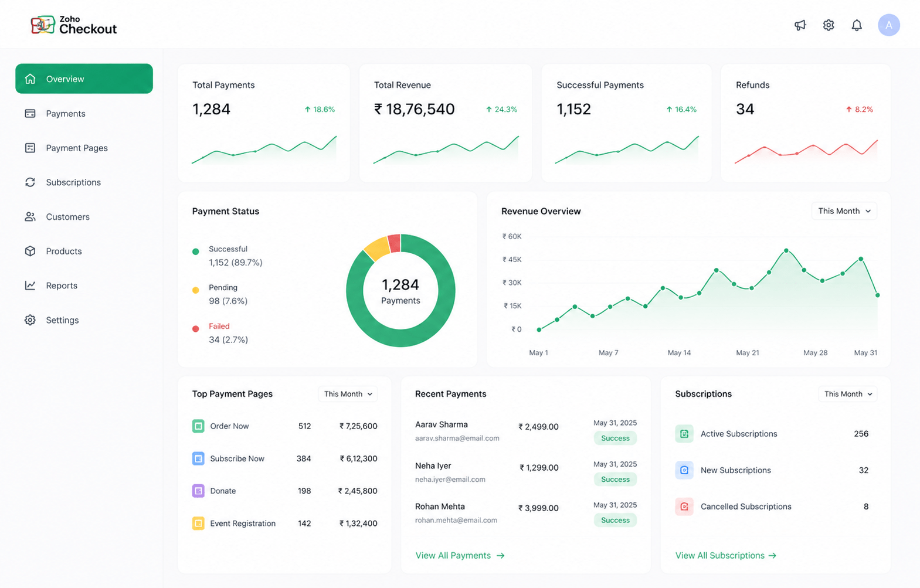
Task: Open the settings gear in top bar
Action: point(829,25)
